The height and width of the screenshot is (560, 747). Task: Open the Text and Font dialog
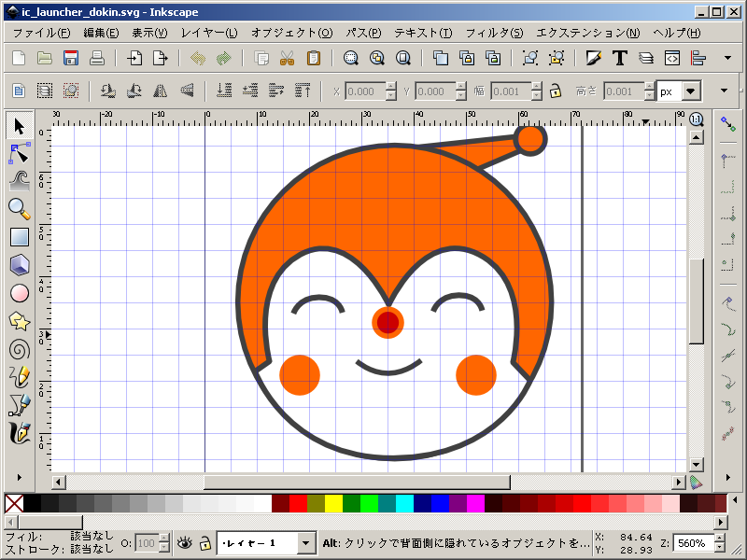(x=618, y=58)
